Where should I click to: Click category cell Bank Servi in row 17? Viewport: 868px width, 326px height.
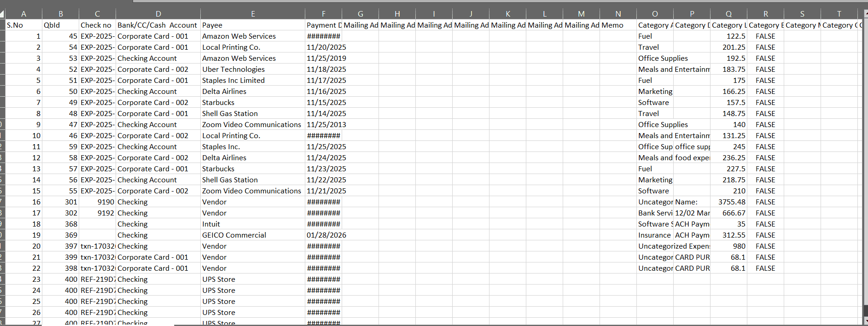click(x=655, y=213)
